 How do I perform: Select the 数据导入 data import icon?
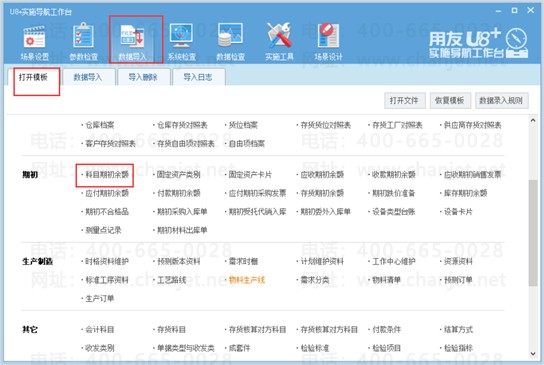tap(133, 41)
